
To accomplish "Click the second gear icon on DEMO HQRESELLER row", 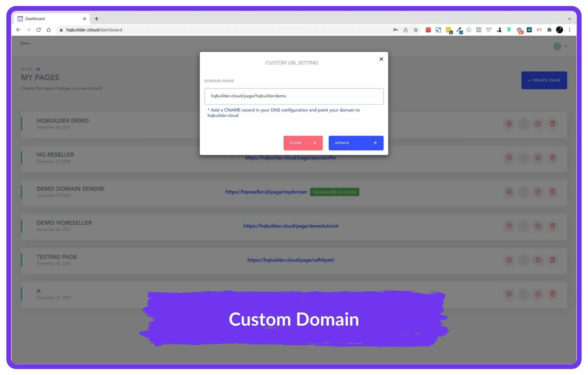I will tap(538, 226).
